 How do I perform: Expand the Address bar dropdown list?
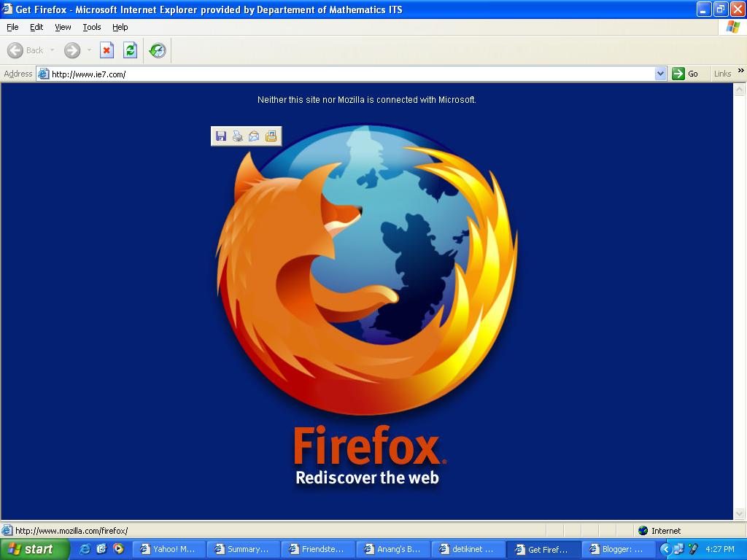coord(660,74)
